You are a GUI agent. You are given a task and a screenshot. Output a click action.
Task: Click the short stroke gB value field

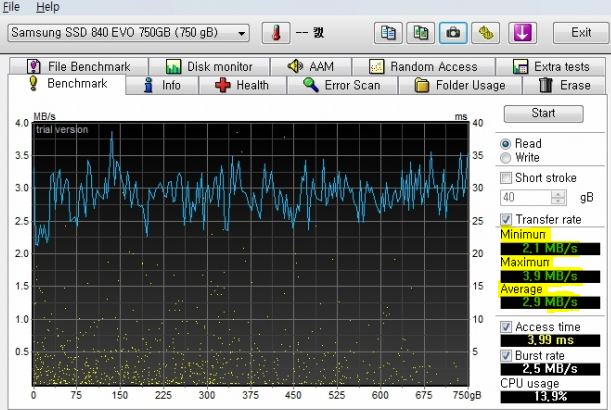[526, 197]
